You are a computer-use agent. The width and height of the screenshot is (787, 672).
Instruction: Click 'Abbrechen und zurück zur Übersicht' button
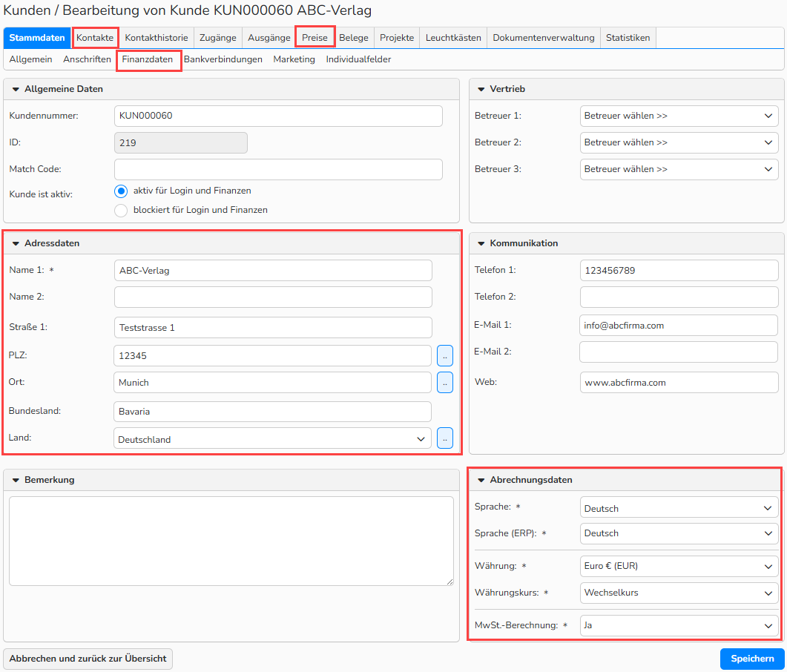[88, 659]
